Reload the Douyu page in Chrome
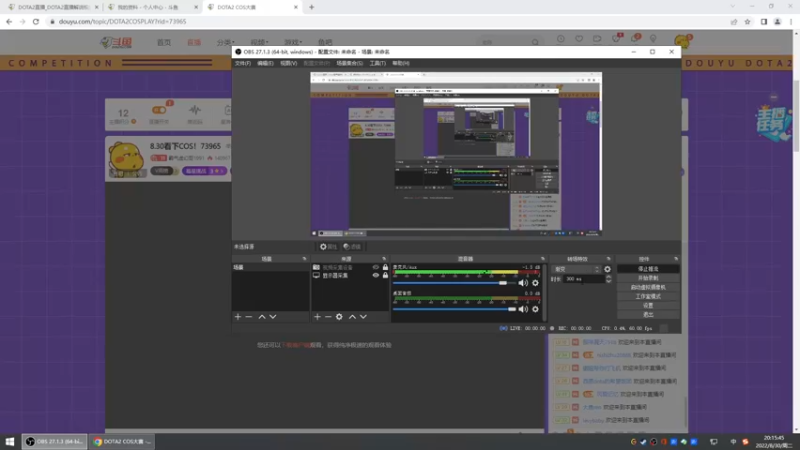Viewport: 800px width, 450px height. [36, 21]
